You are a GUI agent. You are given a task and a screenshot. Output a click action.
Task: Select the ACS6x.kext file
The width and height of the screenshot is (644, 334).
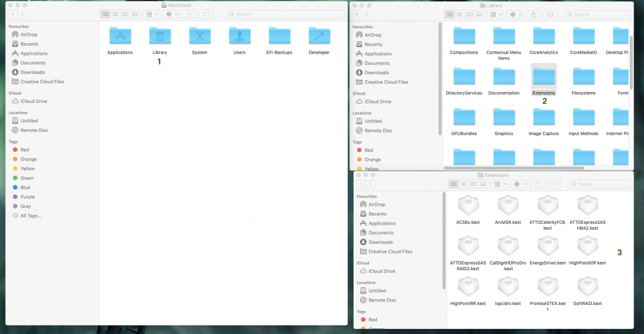click(x=468, y=205)
